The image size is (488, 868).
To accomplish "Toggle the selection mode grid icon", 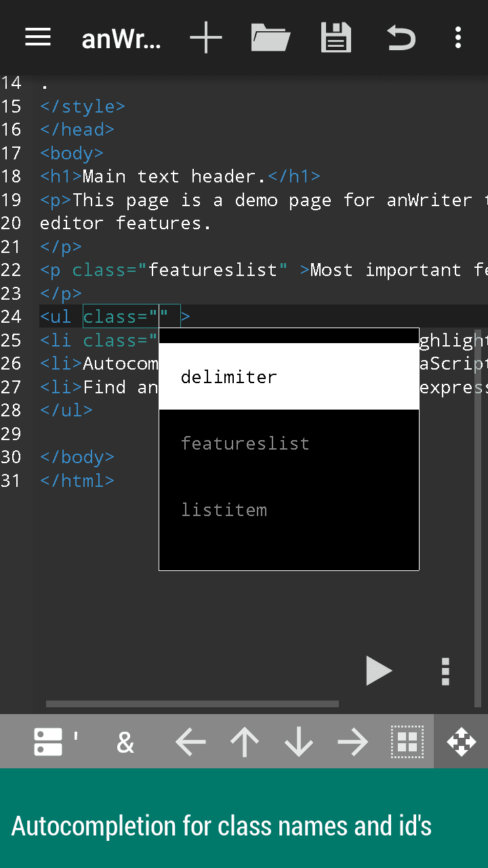I will 407,743.
